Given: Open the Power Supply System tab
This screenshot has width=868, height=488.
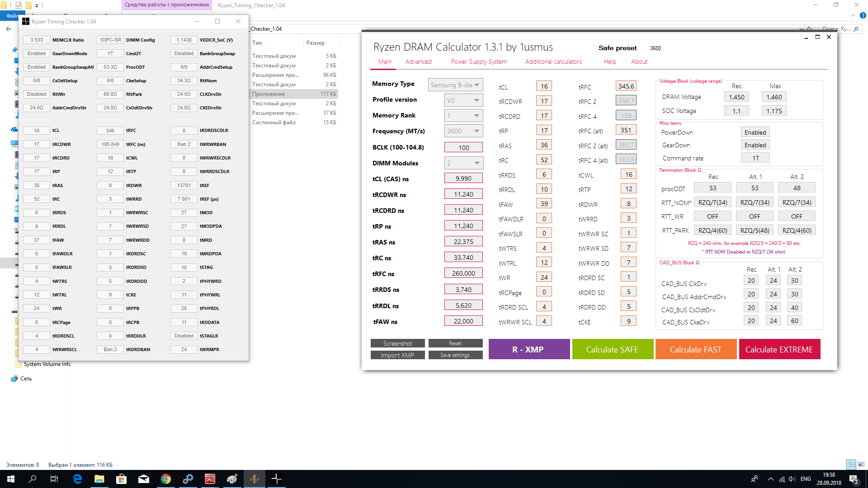Looking at the screenshot, I should pos(479,62).
